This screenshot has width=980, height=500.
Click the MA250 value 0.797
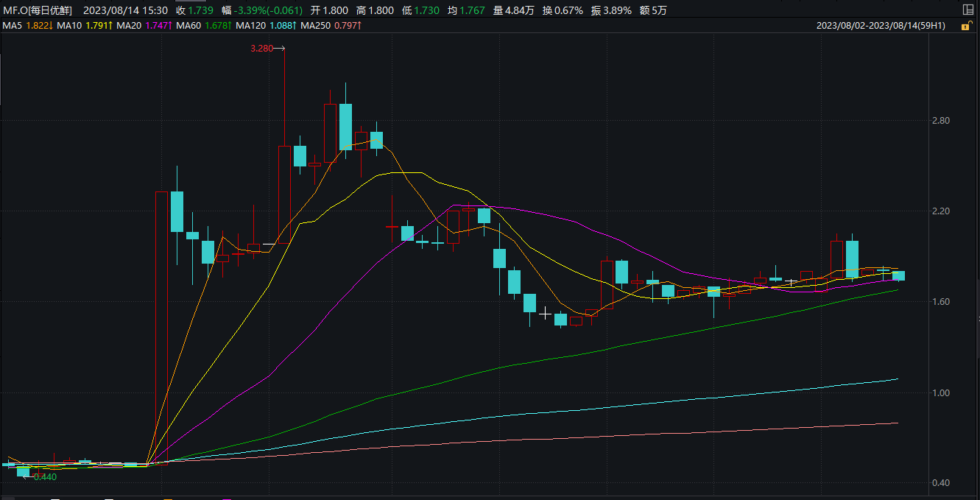[345, 26]
